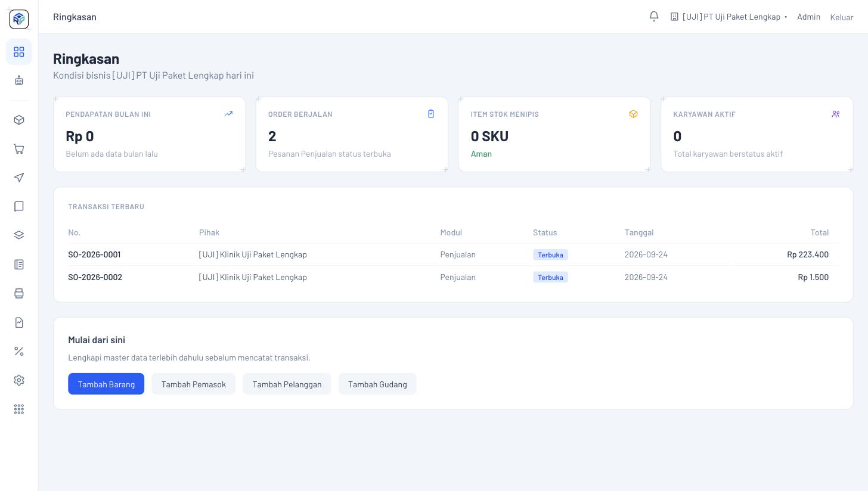Screen dimensions: 868x491
Task: Click the Tambah Pemasok button
Action: pos(194,384)
